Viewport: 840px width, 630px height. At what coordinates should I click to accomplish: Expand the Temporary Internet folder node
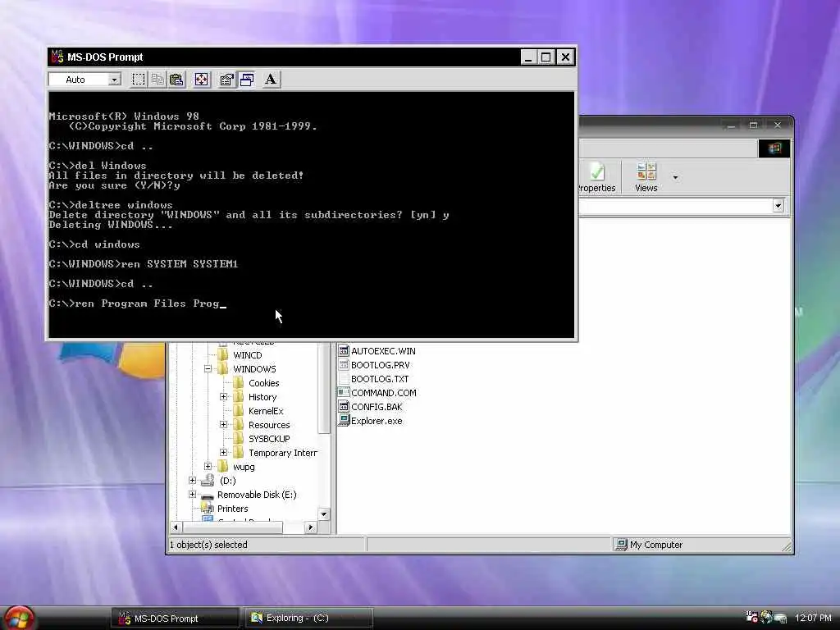[223, 452]
